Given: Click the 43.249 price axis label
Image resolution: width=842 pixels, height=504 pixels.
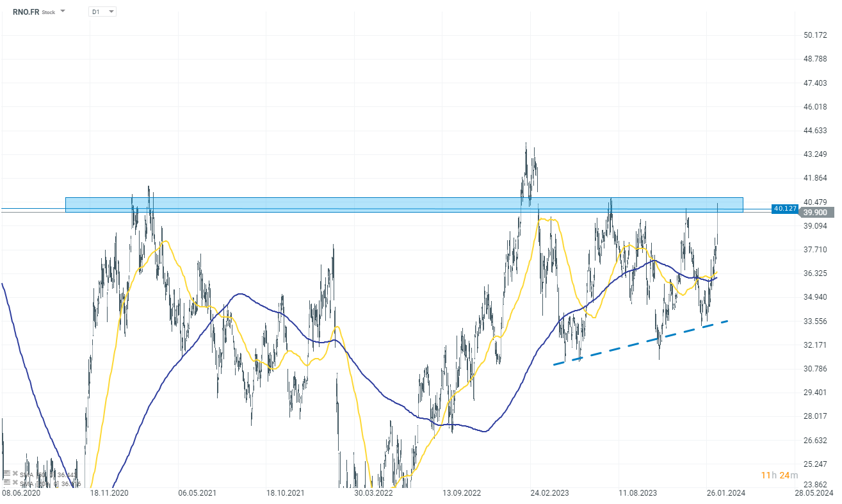Looking at the screenshot, I should 815,154.
